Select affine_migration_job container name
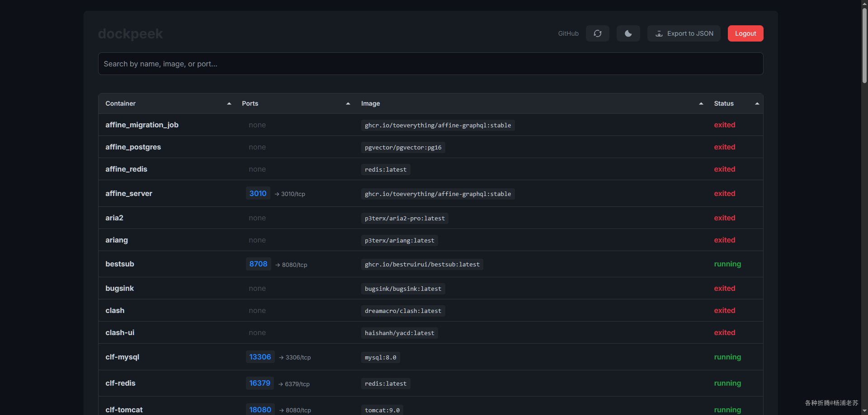The width and height of the screenshot is (868, 415). pyautogui.click(x=142, y=125)
